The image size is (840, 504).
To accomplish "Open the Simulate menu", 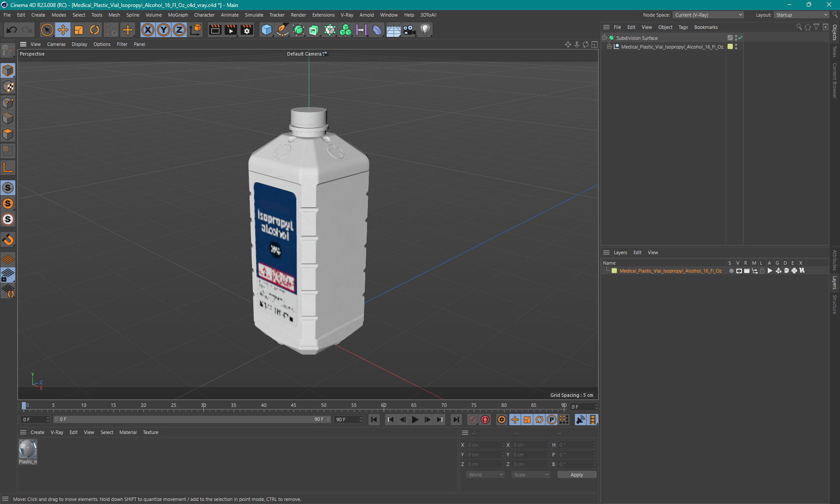I will pos(254,15).
